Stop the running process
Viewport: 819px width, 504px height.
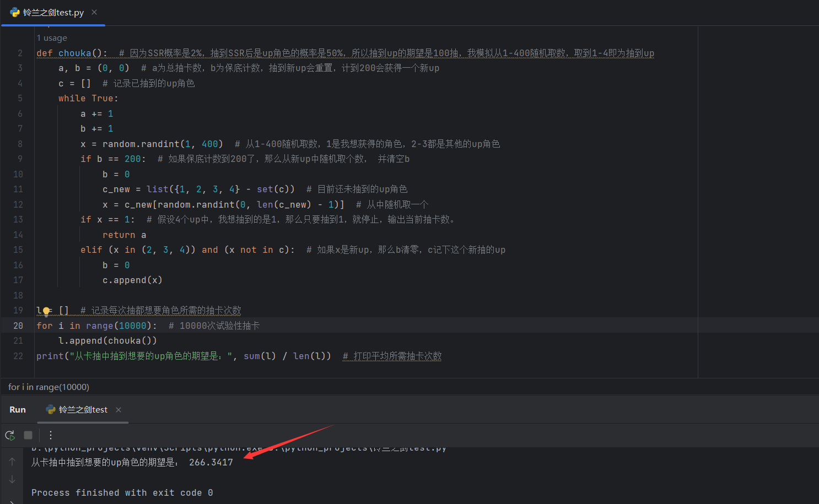pos(28,435)
